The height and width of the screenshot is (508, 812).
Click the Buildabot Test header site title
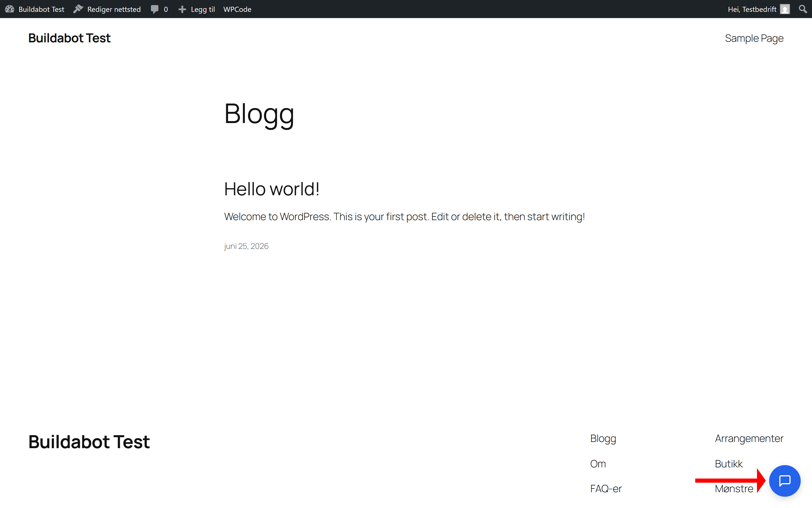tap(69, 38)
